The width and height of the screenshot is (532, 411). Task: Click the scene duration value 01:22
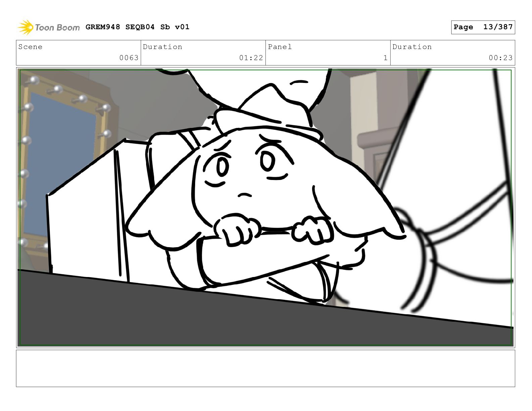point(251,58)
